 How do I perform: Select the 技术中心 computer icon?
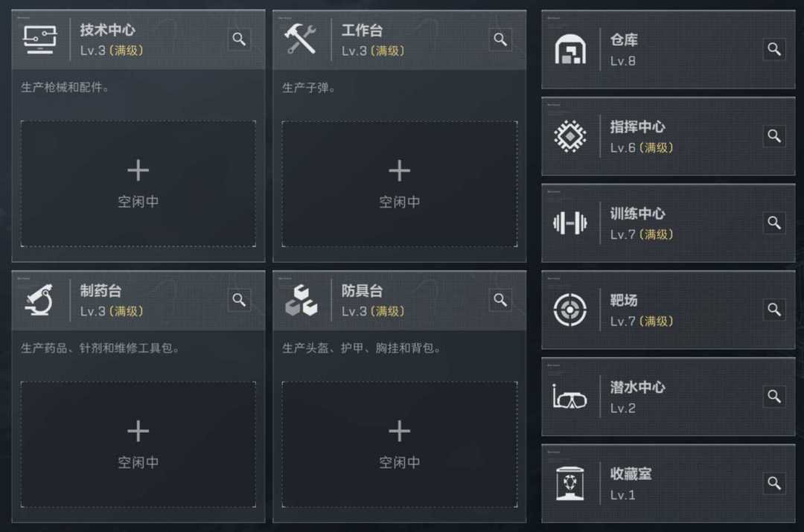[x=40, y=39]
